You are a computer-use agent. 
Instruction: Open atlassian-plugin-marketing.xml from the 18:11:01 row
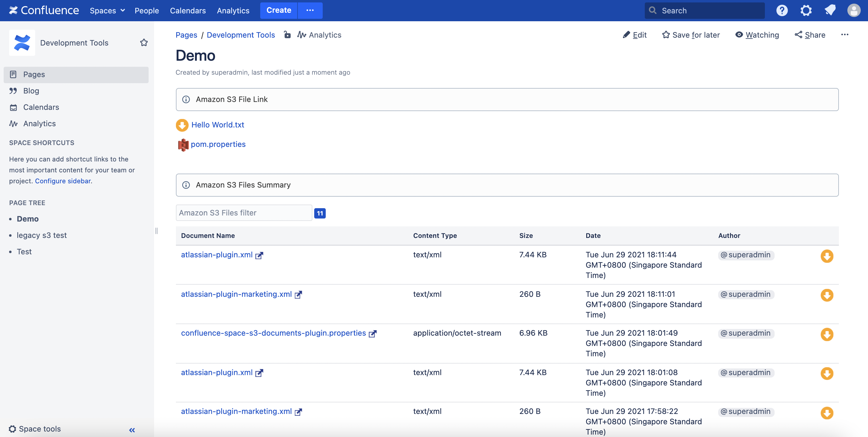pyautogui.click(x=236, y=294)
